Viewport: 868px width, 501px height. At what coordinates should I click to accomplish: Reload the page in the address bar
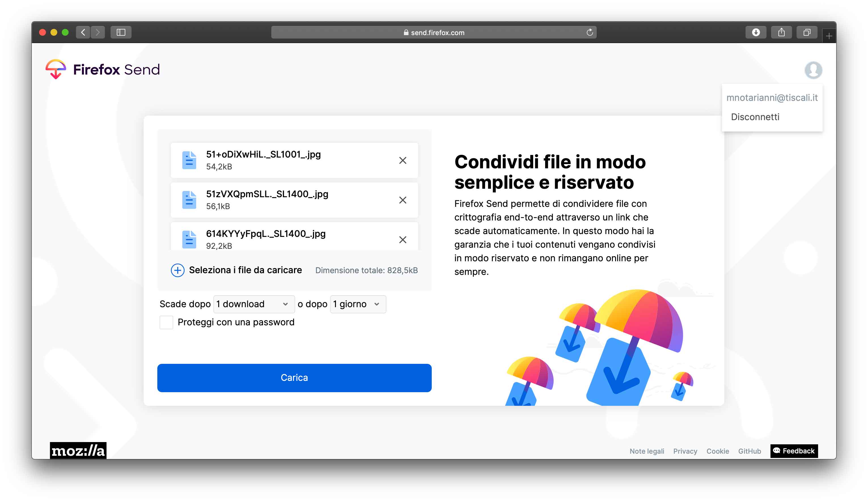(x=590, y=32)
